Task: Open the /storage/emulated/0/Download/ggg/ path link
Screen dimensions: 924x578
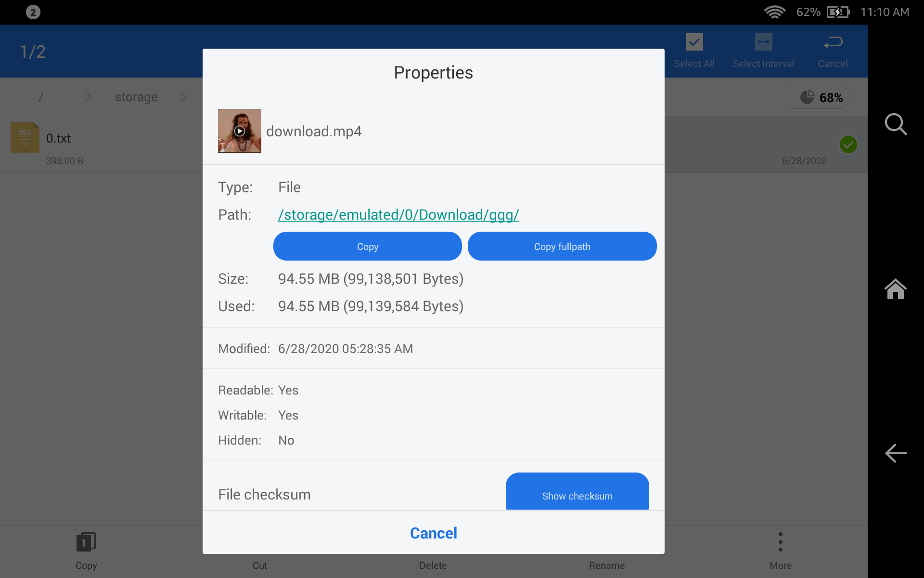Action: click(398, 215)
